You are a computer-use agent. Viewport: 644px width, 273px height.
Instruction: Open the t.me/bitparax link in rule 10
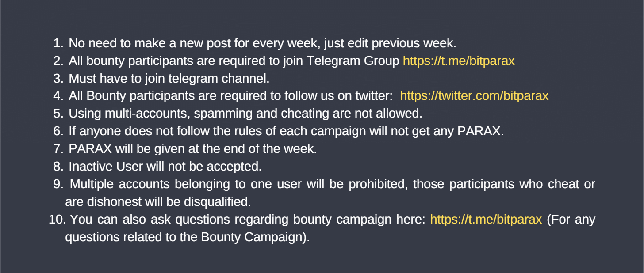click(x=486, y=219)
